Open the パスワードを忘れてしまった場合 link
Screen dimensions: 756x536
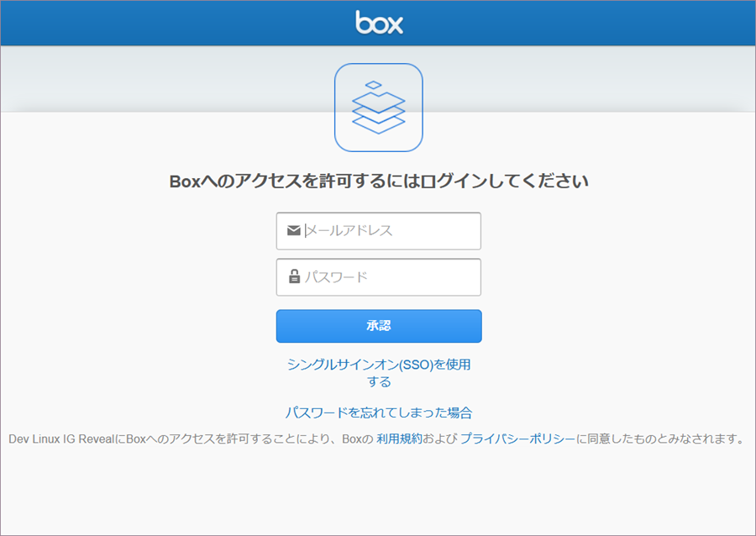379,413
